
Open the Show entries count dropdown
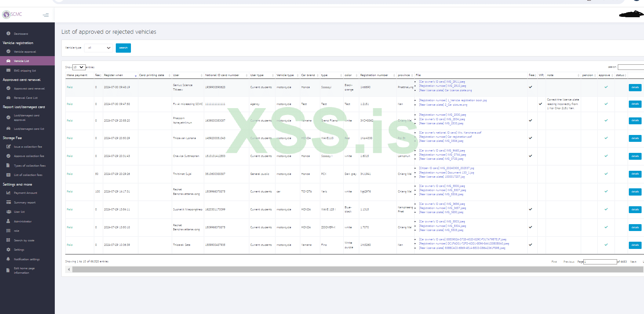pyautogui.click(x=79, y=67)
